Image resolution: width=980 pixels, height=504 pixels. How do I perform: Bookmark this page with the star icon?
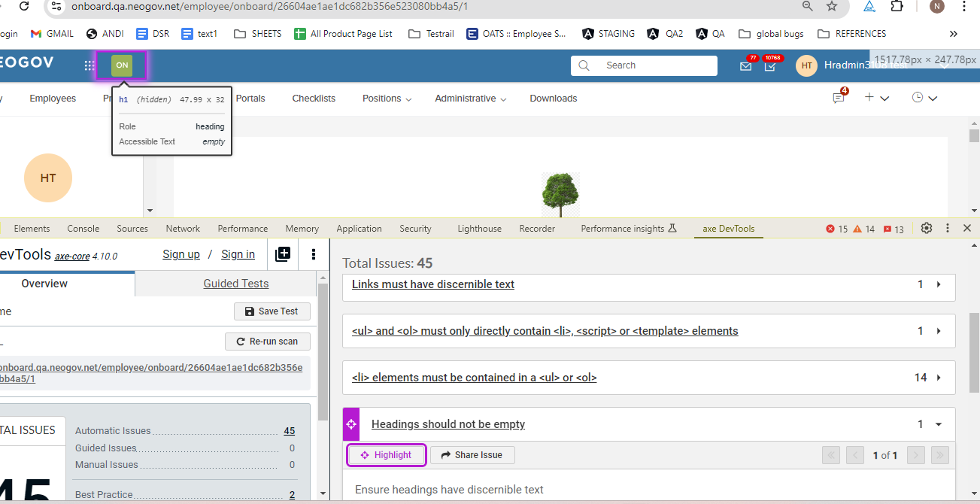click(832, 7)
